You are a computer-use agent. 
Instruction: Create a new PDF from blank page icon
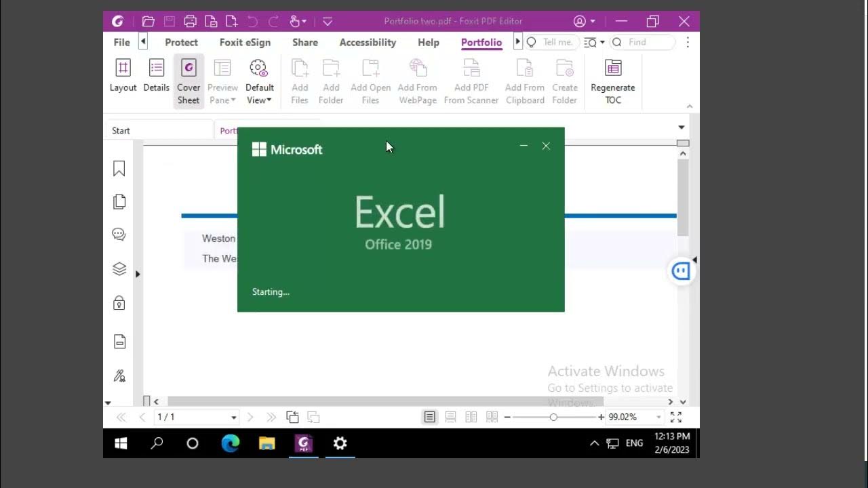click(231, 22)
